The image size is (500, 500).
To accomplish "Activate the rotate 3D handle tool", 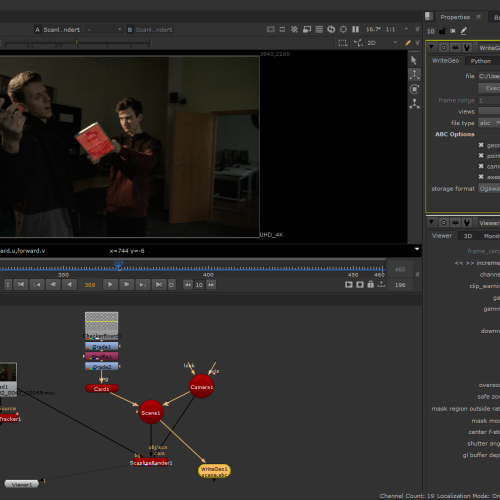I will [x=414, y=89].
